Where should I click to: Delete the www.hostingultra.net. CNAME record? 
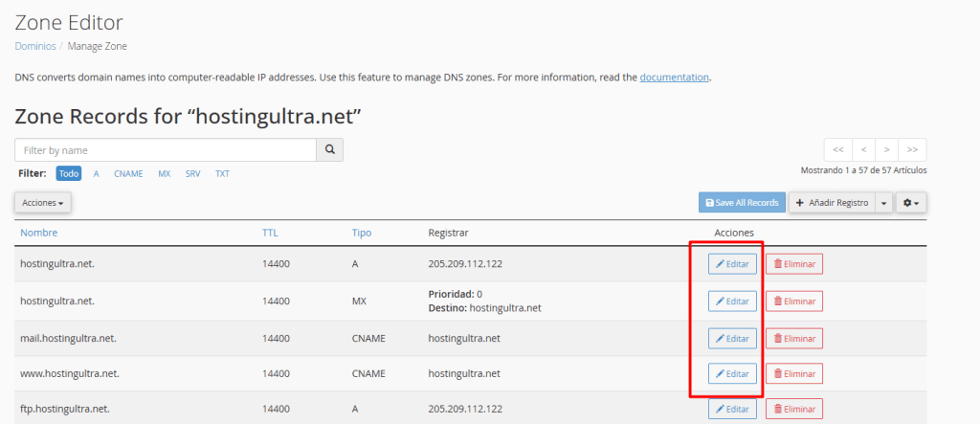pos(794,373)
